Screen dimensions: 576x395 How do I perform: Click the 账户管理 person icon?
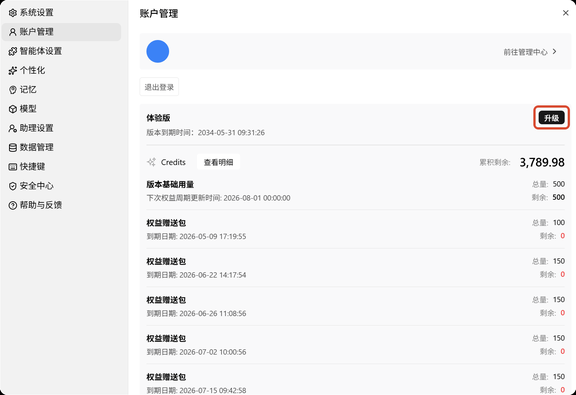12,32
